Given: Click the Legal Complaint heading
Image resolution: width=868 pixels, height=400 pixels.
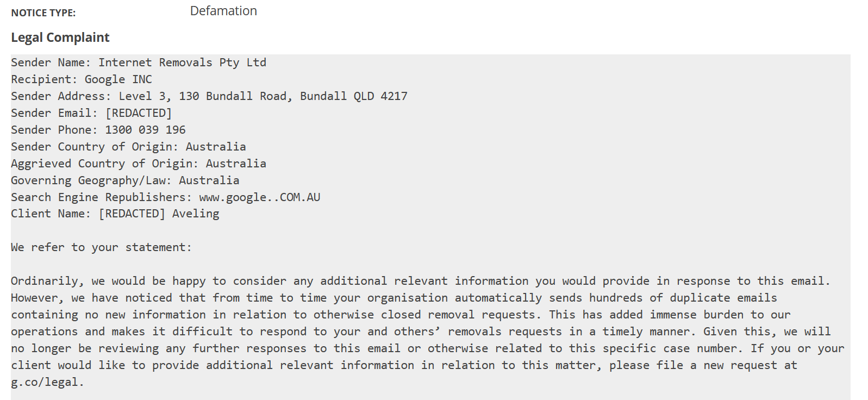Looking at the screenshot, I should pyautogui.click(x=60, y=37).
